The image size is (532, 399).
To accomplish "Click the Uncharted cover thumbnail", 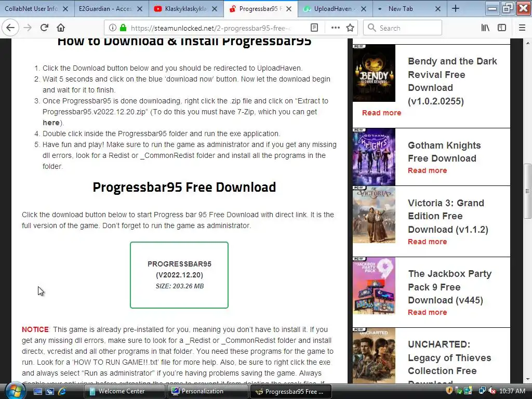I will pos(374,355).
